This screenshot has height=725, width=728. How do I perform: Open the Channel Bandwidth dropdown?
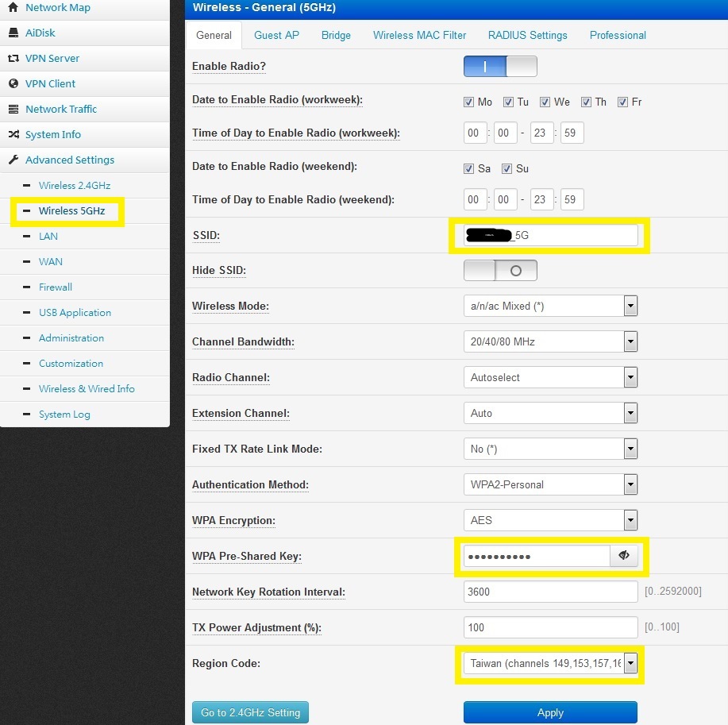pyautogui.click(x=550, y=341)
